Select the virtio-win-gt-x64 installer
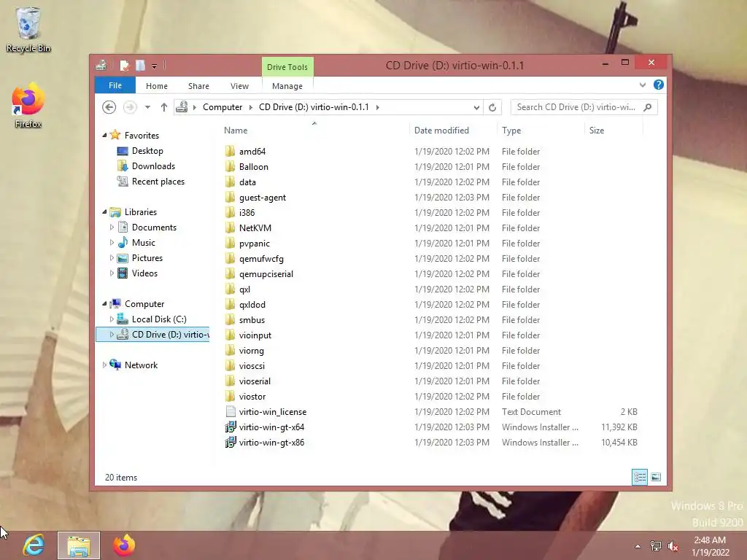The image size is (747, 560). (271, 427)
